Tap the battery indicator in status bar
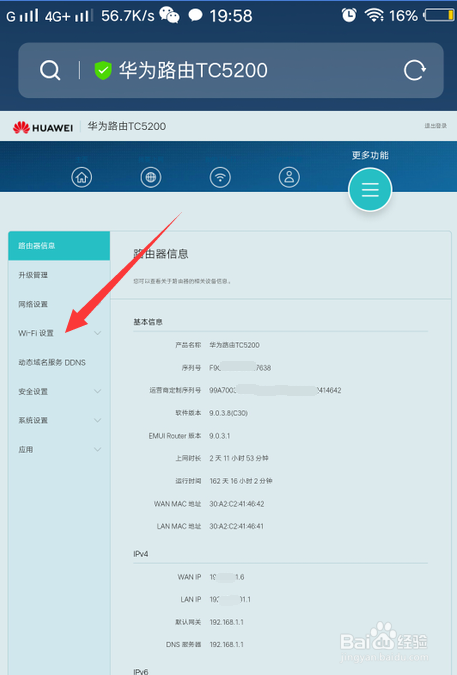 tap(439, 15)
